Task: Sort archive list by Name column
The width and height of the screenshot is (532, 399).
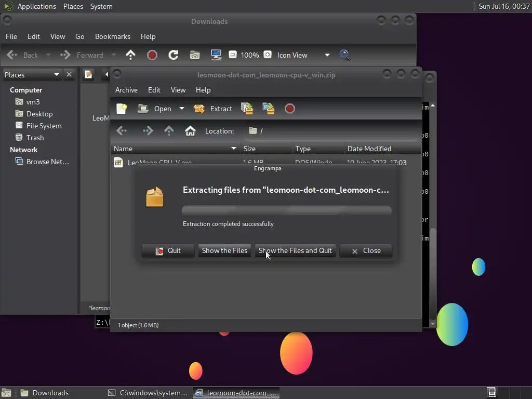Action: click(176, 149)
